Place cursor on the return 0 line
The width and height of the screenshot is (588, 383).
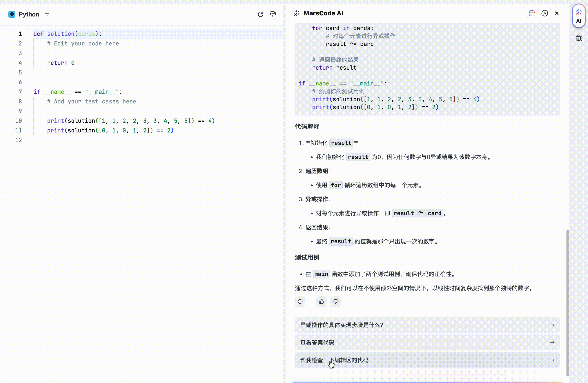tap(61, 63)
